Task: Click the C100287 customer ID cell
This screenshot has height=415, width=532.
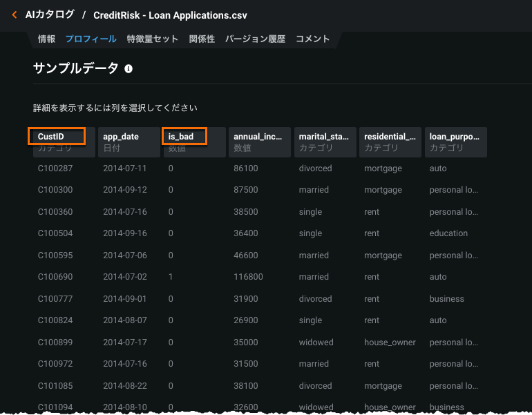Action: 55,168
